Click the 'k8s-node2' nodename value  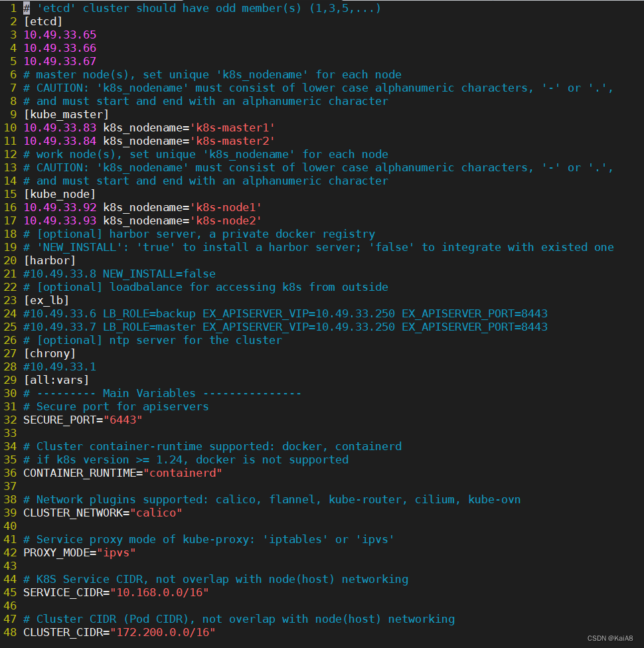tap(226, 220)
